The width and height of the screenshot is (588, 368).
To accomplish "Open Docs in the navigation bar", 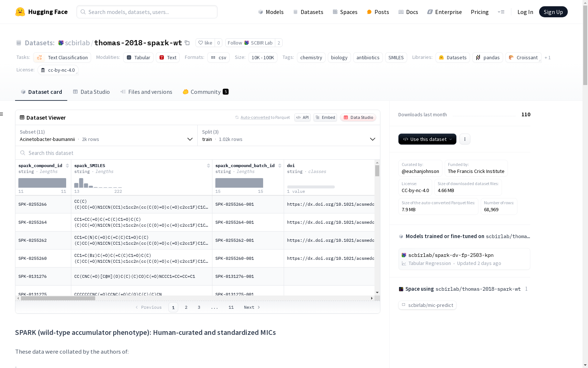I will pos(408,12).
